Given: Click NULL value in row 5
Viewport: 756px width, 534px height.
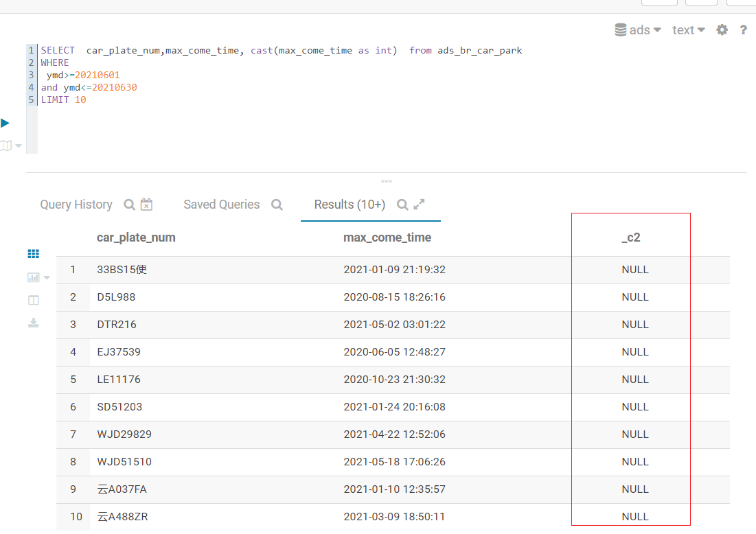Looking at the screenshot, I should click(x=635, y=380).
